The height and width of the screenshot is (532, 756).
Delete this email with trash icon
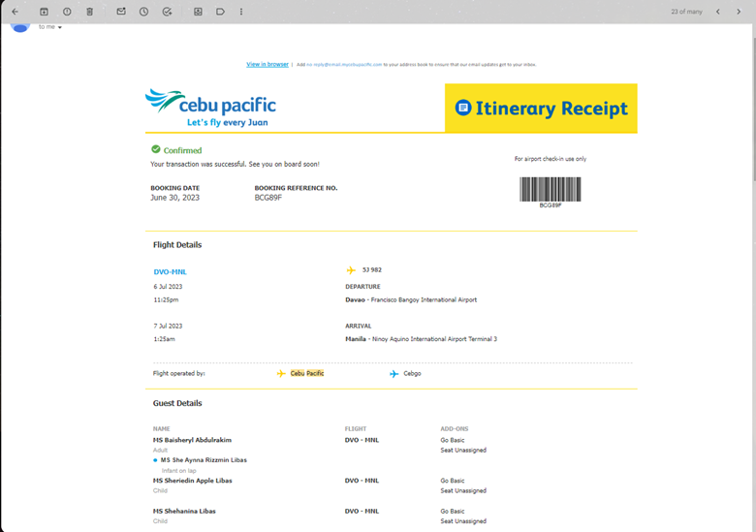tap(90, 12)
